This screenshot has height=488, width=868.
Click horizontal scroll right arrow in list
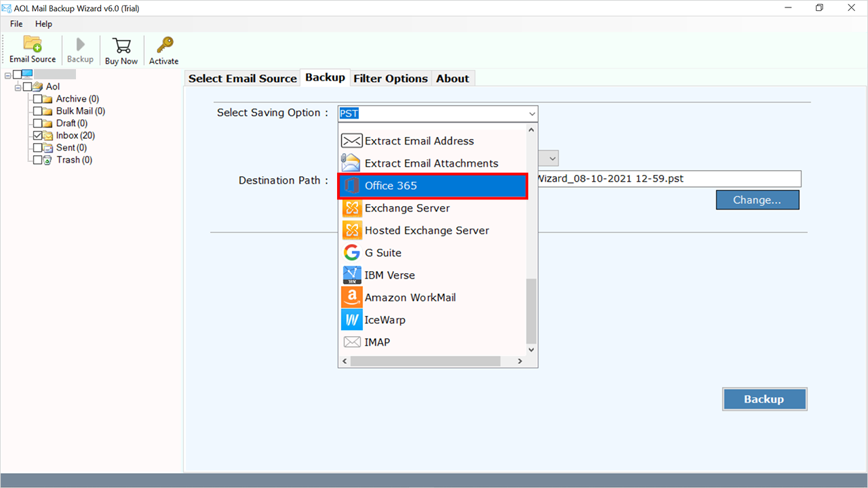point(520,361)
